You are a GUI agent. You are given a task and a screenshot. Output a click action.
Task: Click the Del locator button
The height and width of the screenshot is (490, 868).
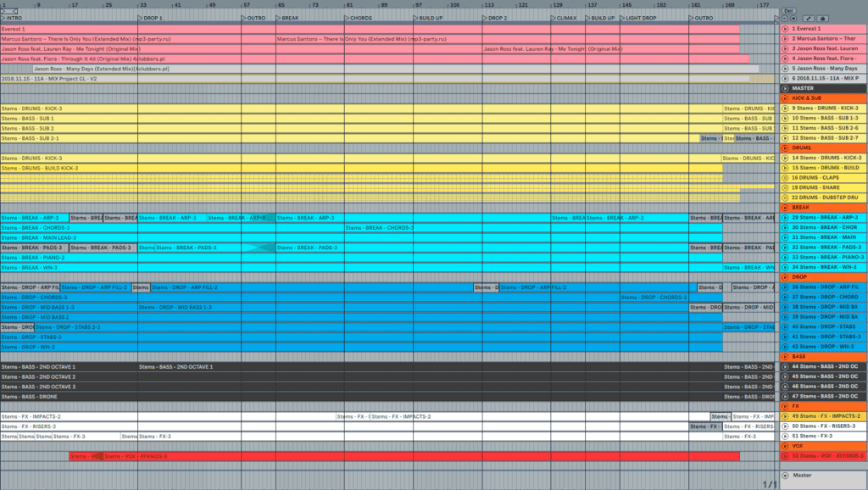788,10
